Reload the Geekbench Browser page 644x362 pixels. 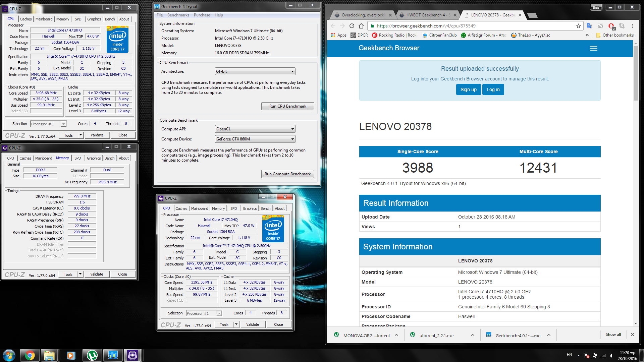point(352,26)
